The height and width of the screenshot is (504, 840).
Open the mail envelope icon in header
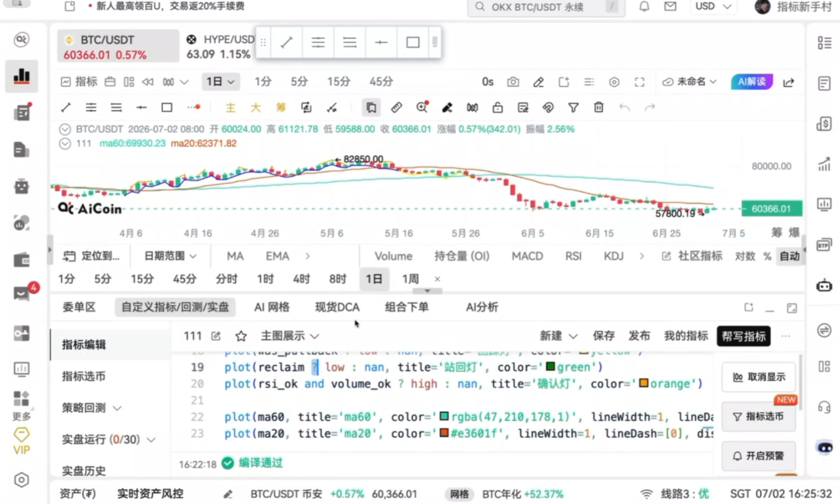670,7
